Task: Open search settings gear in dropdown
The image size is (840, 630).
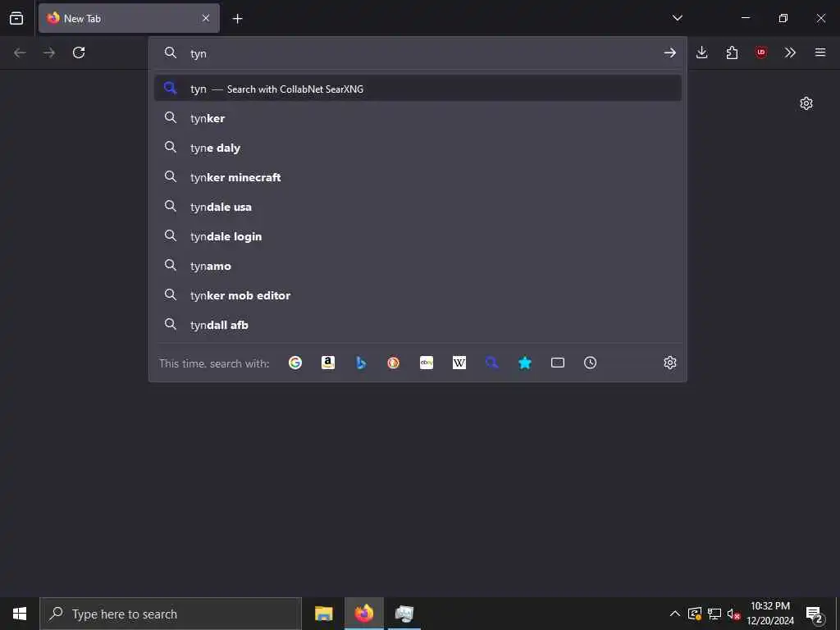Action: coord(669,363)
